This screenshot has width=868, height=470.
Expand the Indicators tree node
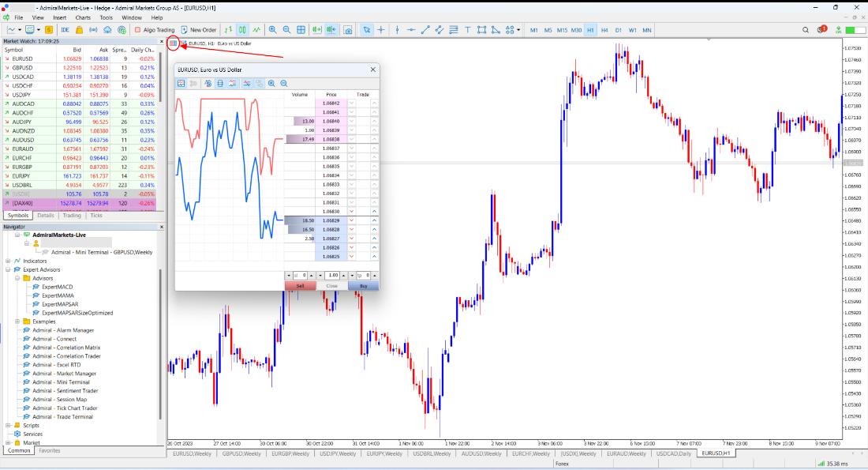(8, 261)
